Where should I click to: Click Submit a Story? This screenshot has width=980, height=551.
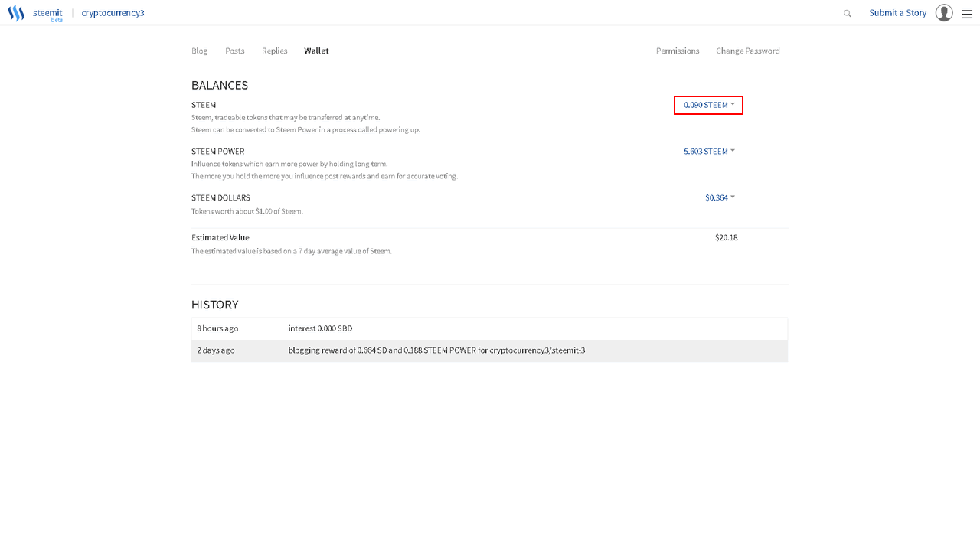897,13
